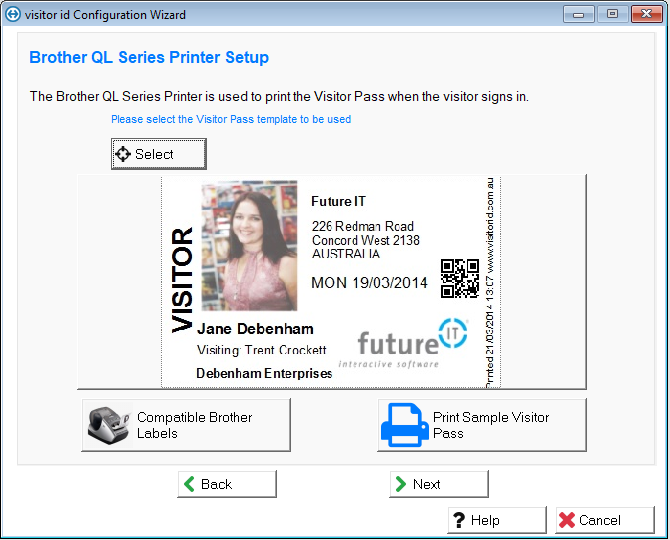Maximize the Configuration Wizard window
Image resolution: width=670 pixels, height=540 pixels.
pos(611,14)
